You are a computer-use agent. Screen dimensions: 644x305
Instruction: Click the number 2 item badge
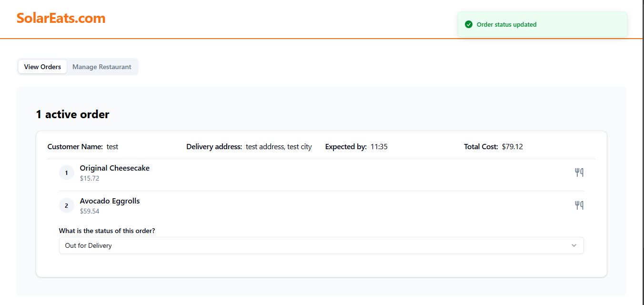(x=67, y=206)
